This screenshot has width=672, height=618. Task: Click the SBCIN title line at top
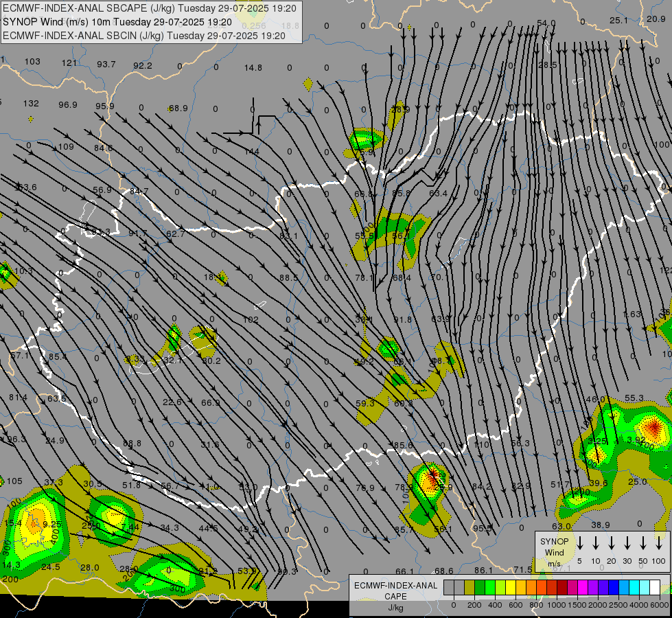(x=144, y=36)
